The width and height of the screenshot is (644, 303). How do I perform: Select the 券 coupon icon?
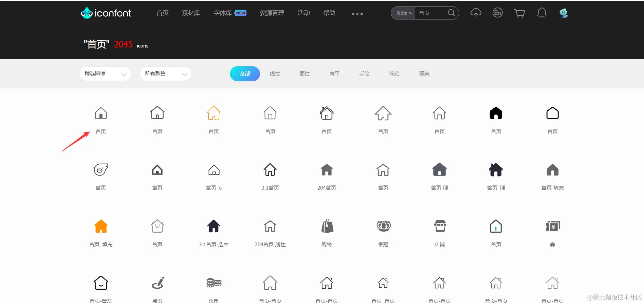point(552,226)
